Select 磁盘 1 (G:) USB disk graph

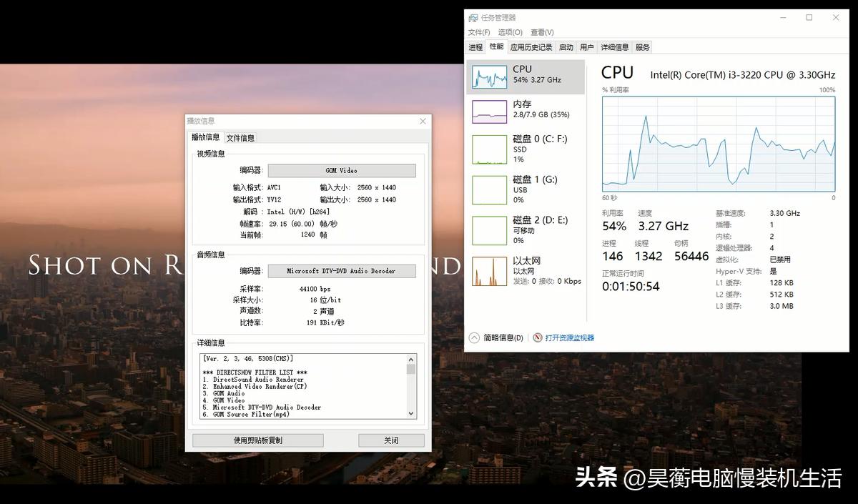(x=526, y=189)
